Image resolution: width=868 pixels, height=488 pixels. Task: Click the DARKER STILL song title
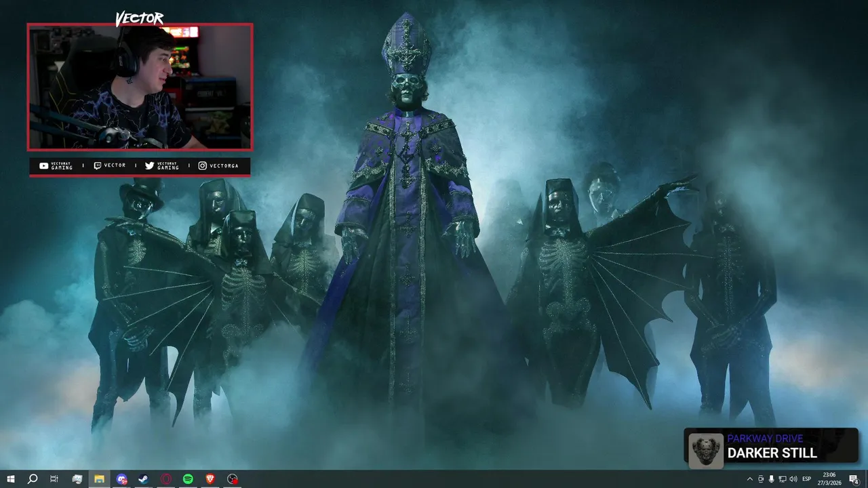772,453
